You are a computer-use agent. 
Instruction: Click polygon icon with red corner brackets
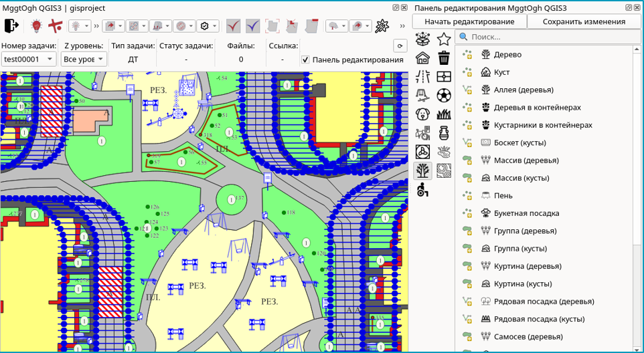point(272,26)
